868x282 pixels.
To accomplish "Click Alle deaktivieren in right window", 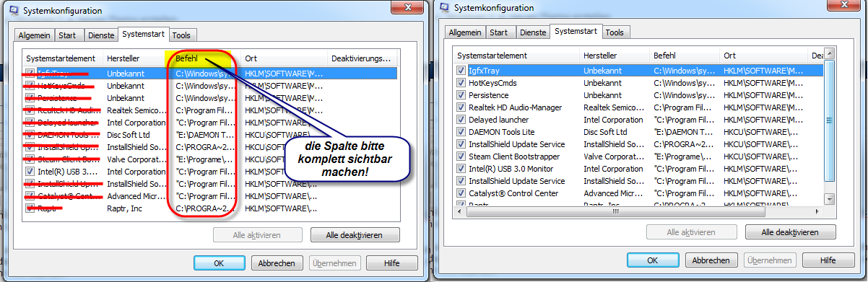I will click(790, 232).
